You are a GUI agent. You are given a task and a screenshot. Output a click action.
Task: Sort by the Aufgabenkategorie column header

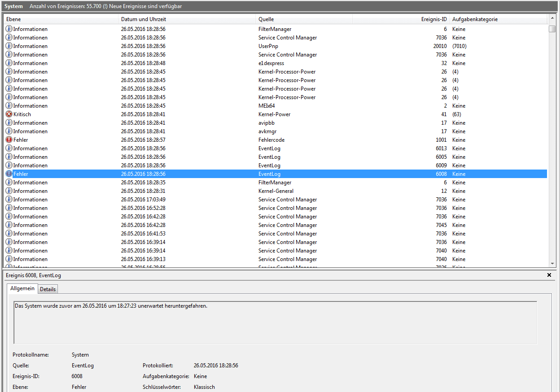point(498,19)
